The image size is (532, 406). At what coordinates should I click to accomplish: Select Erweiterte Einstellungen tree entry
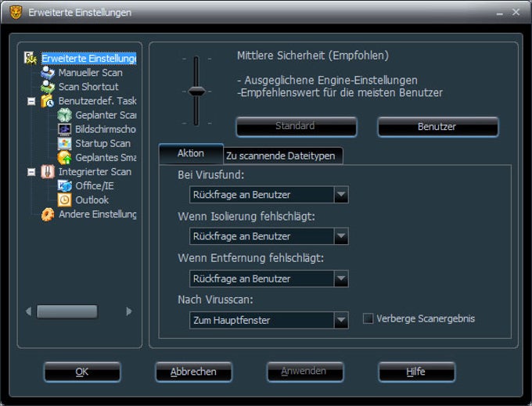pos(89,59)
